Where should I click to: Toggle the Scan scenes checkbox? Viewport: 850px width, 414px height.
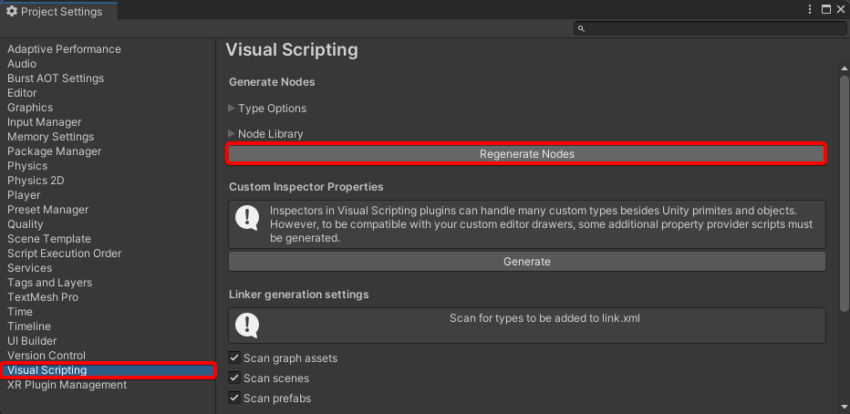point(234,378)
